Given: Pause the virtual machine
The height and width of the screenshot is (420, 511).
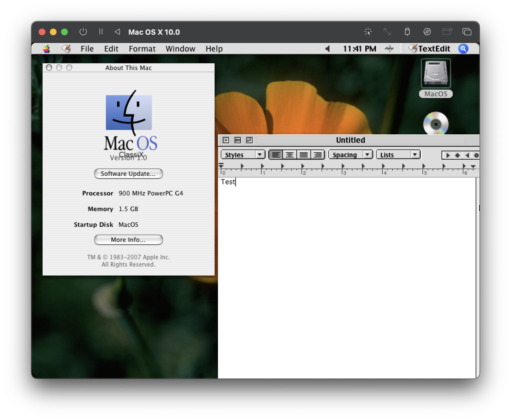Looking at the screenshot, I should tap(101, 32).
